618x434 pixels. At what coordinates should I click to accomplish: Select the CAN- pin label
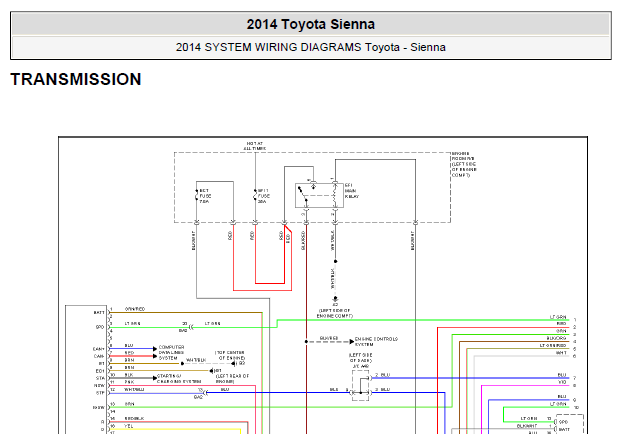(99, 356)
